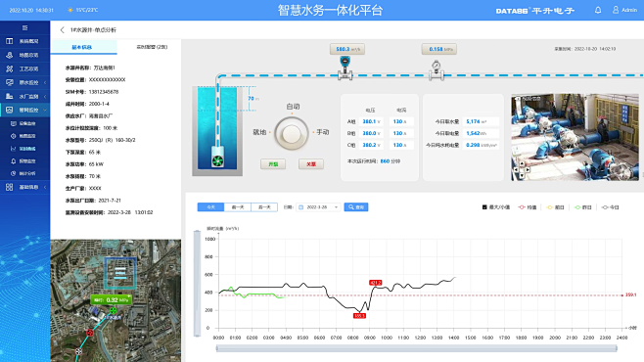Click the notification bell in the header
Screen dimensions: 644x362
[x=598, y=10]
